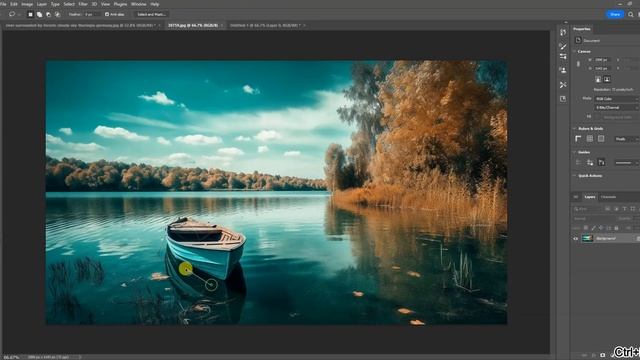Click the layer kind search filter field
The width and height of the screenshot is (640, 360).
pyautogui.click(x=587, y=209)
